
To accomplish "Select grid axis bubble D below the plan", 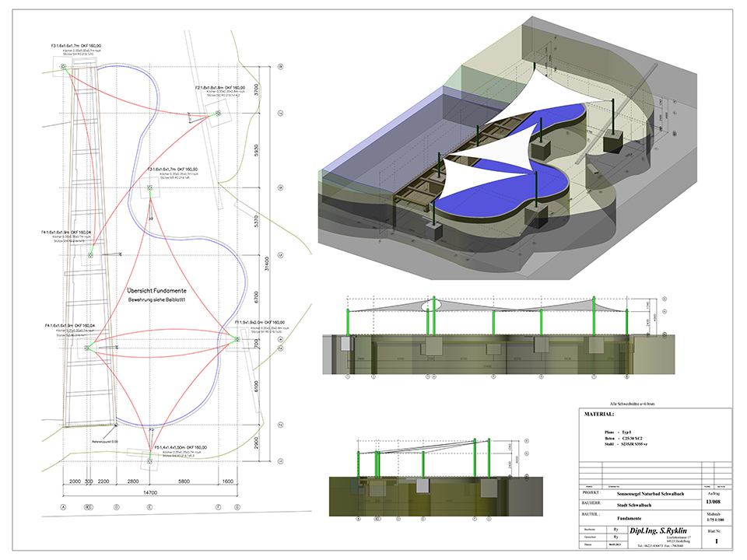I will (x=116, y=507).
